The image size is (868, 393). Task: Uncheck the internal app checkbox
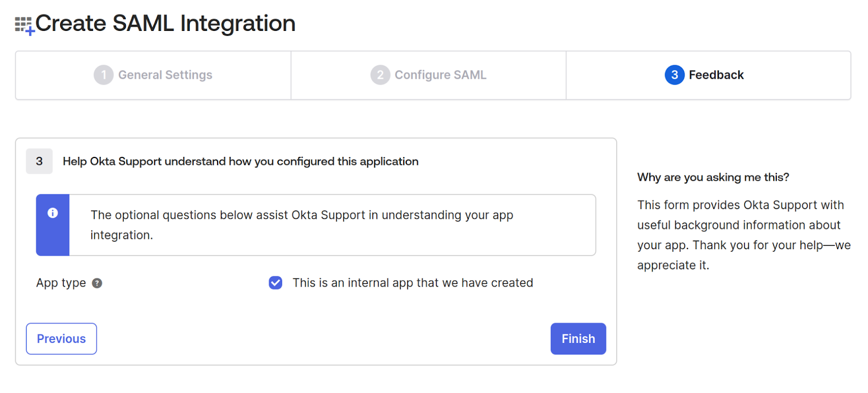click(x=276, y=283)
